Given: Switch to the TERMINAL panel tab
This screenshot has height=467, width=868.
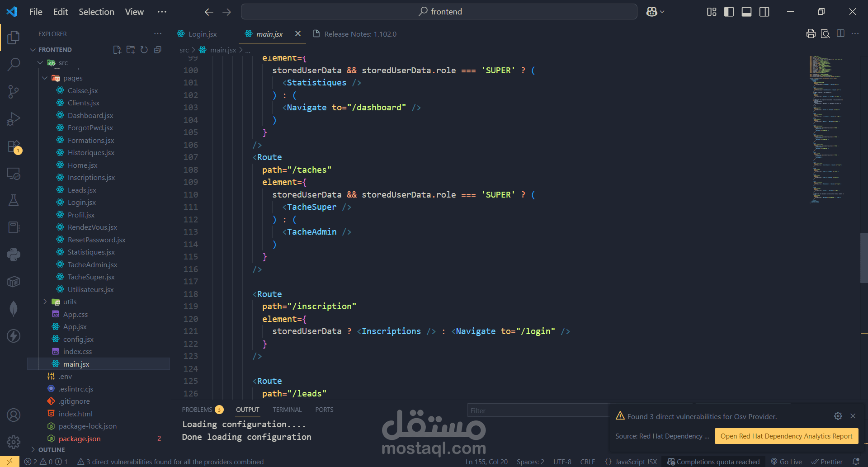Looking at the screenshot, I should pyautogui.click(x=287, y=410).
